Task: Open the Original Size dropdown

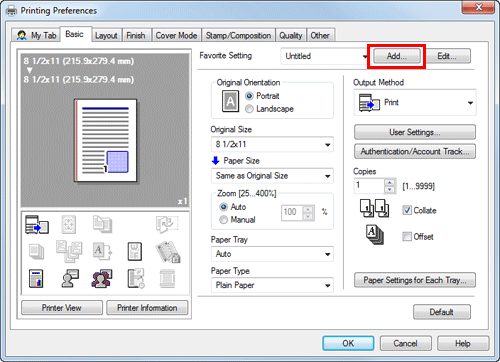Action: click(x=272, y=144)
